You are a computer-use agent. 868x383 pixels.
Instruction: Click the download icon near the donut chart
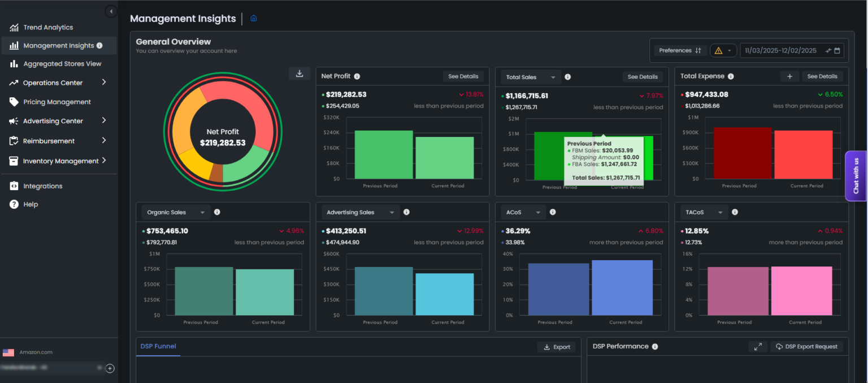[x=300, y=74]
